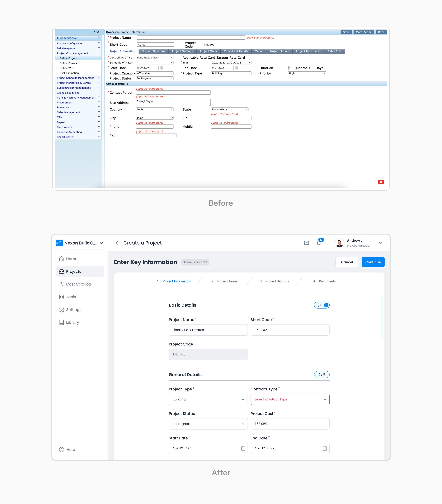Select Define Phases in the tree

(x=68, y=63)
